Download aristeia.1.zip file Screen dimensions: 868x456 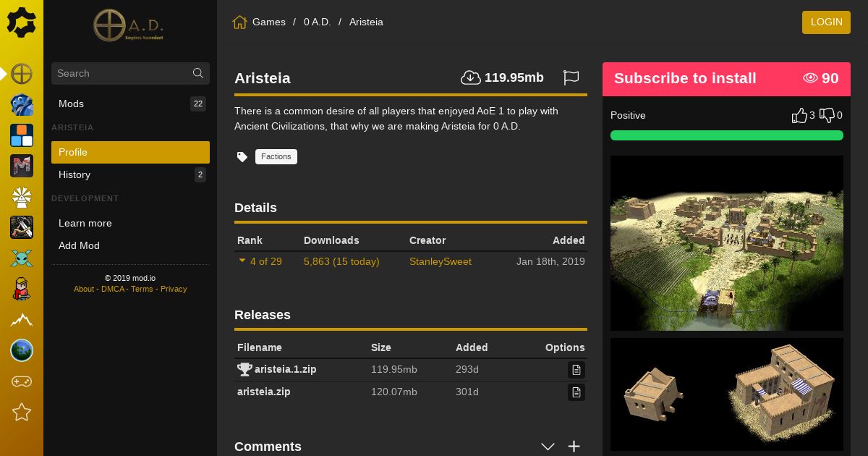(285, 369)
